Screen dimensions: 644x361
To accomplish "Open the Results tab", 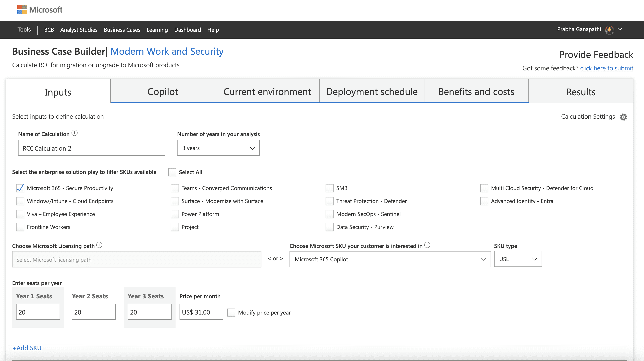I will [580, 92].
